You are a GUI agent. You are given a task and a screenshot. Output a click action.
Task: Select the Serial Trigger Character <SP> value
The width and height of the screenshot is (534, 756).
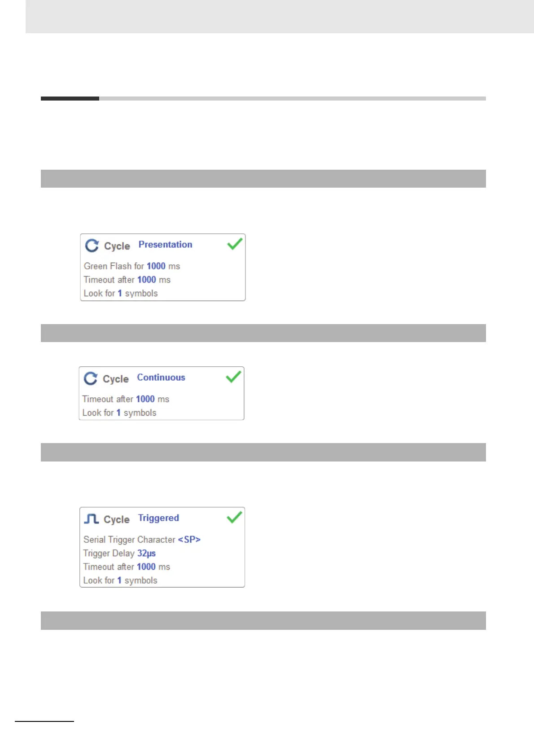click(x=189, y=540)
